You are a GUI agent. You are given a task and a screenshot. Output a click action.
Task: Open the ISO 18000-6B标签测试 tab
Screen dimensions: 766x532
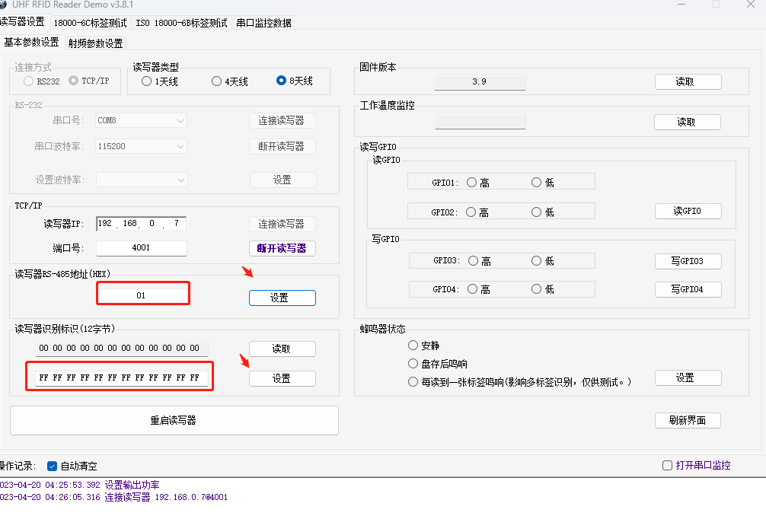[x=181, y=23]
